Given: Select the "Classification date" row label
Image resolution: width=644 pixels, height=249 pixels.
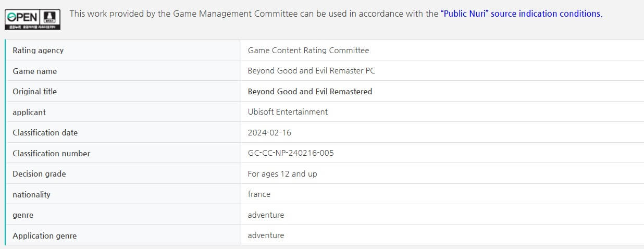Looking at the screenshot, I should pyautogui.click(x=45, y=133).
